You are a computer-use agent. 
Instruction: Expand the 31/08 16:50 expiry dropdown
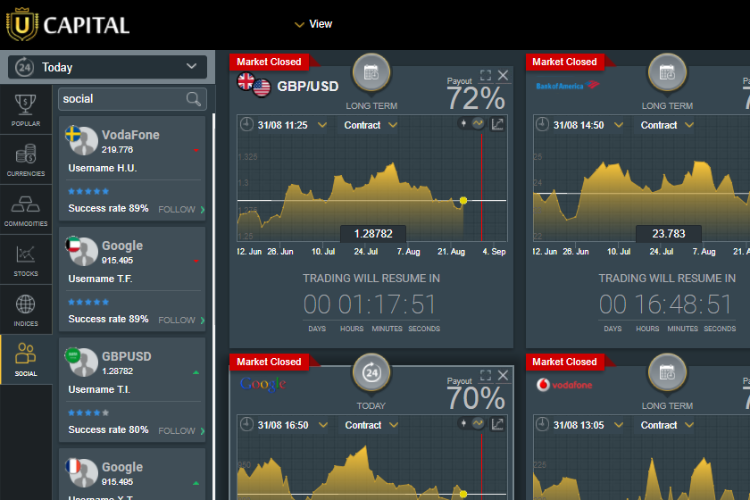pos(323,425)
